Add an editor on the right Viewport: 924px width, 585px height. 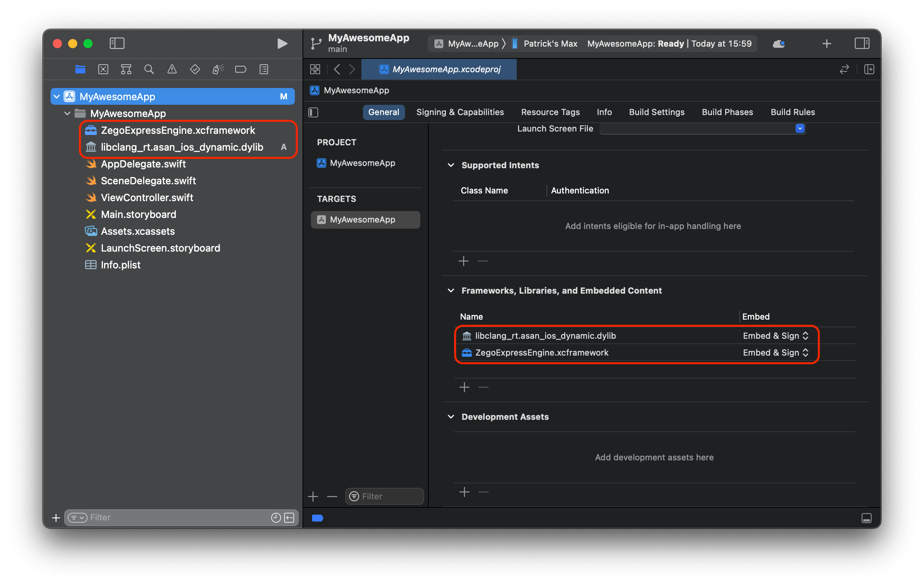coord(869,69)
